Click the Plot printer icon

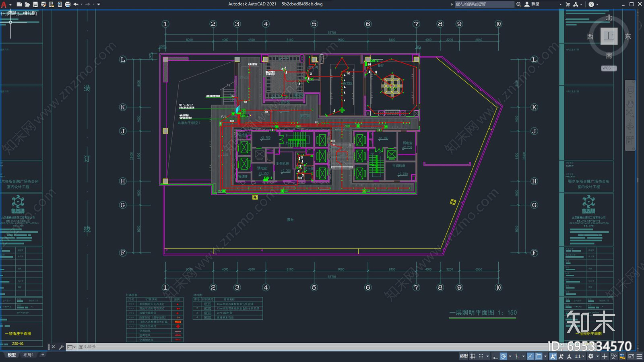pos(68,4)
